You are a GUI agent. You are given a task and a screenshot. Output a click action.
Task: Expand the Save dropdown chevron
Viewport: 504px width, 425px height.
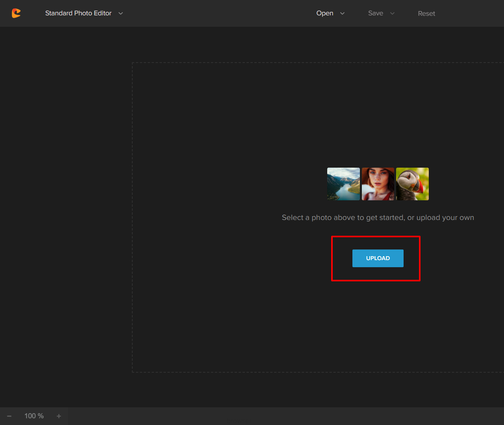(x=392, y=13)
